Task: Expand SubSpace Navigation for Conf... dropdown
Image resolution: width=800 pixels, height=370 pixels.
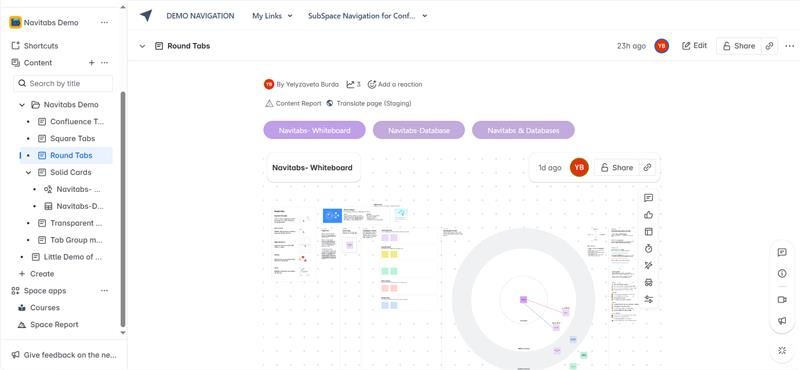Action: coord(367,16)
